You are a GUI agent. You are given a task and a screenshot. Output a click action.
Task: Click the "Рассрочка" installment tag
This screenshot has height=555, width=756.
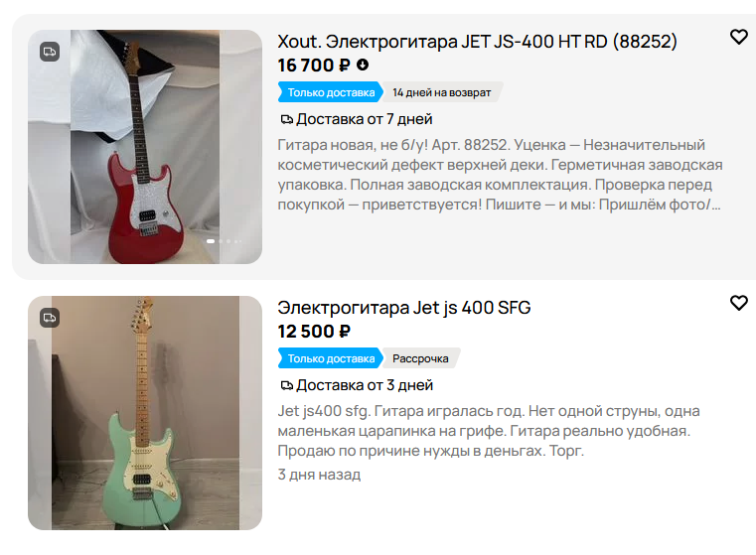[420, 358]
